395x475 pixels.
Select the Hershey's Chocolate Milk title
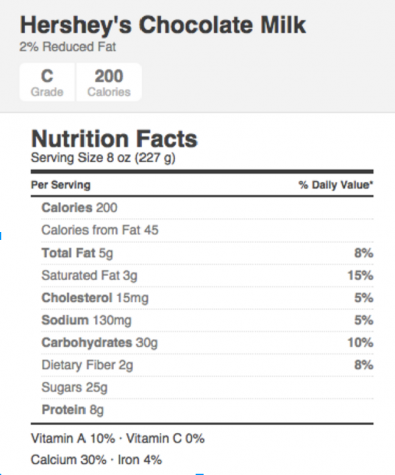click(163, 25)
